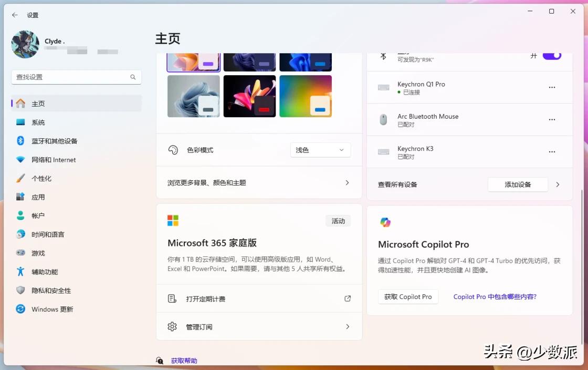
Task: Click the search magnifier icon
Action: pyautogui.click(x=133, y=77)
